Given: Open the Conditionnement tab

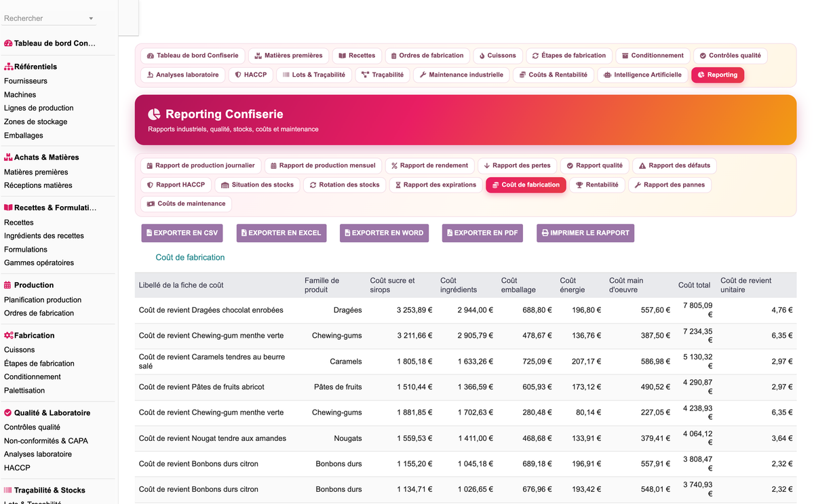Looking at the screenshot, I should [x=653, y=56].
